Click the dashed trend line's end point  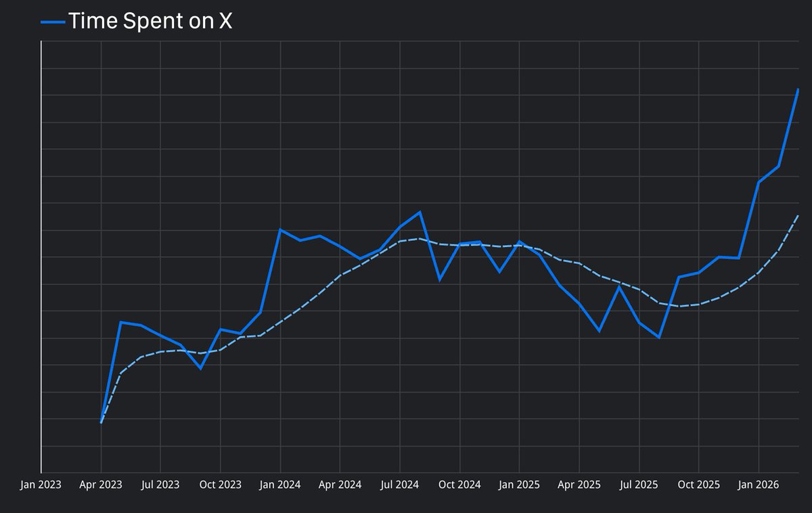tap(798, 216)
